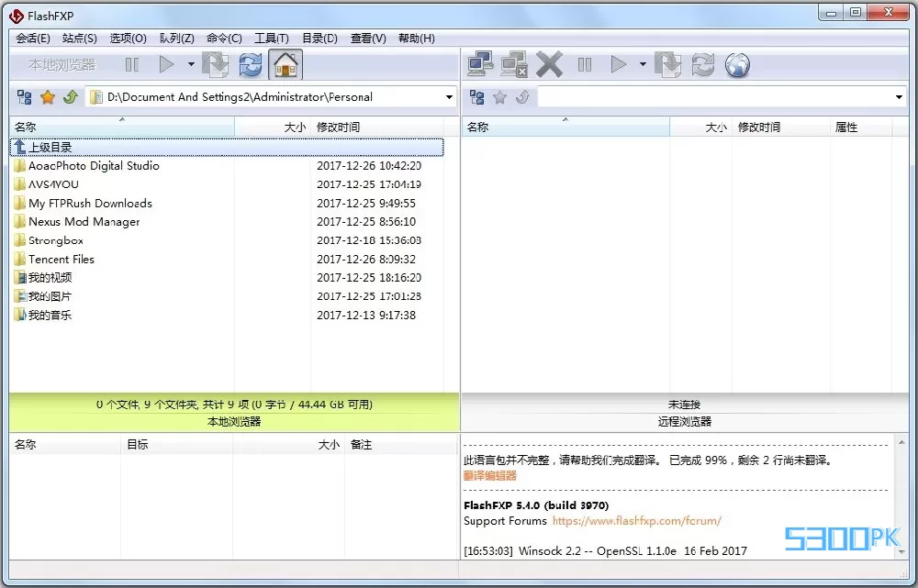The height and width of the screenshot is (588, 918).
Task: Switch to local browser home button
Action: [285, 64]
